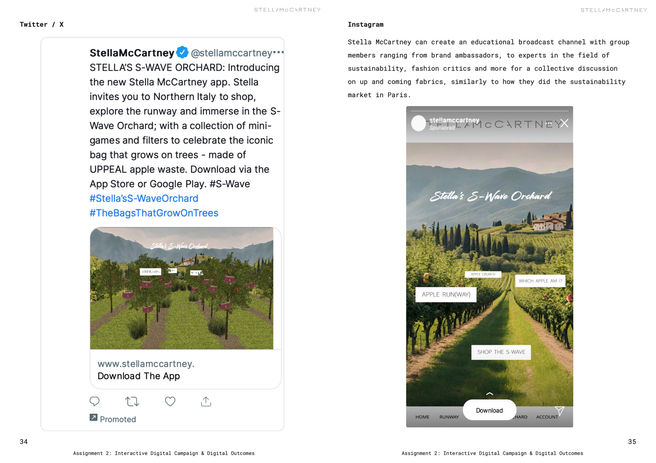Tap the Apple Runway button

[445, 295]
